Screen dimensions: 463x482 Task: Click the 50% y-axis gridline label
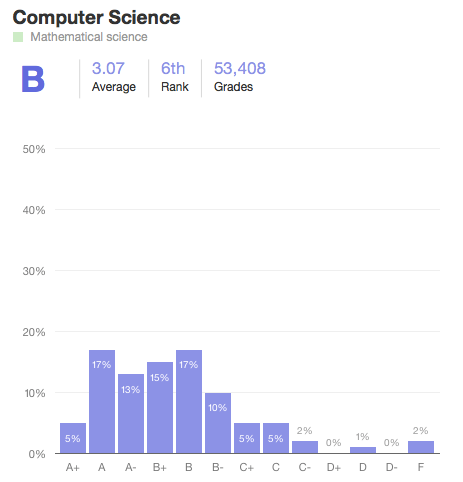[x=34, y=149]
